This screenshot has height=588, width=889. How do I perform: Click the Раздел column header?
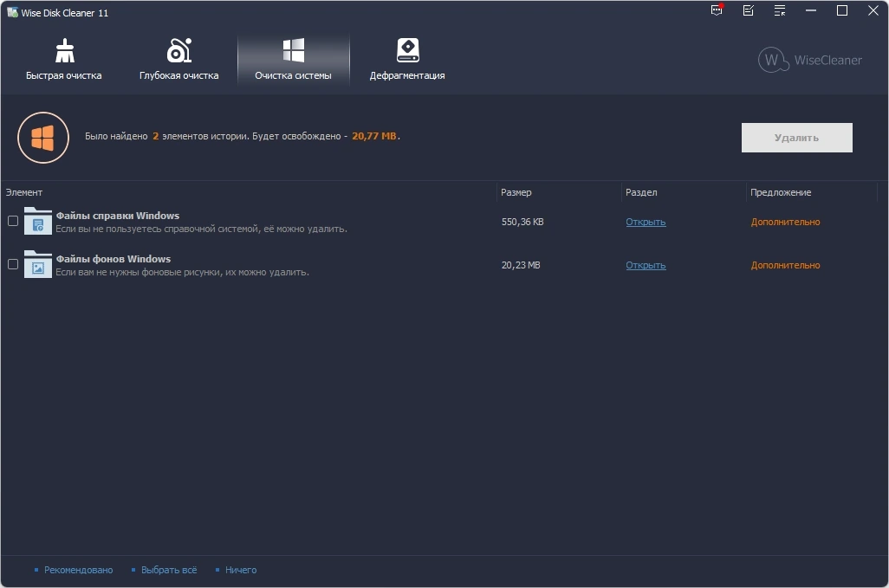coord(684,192)
